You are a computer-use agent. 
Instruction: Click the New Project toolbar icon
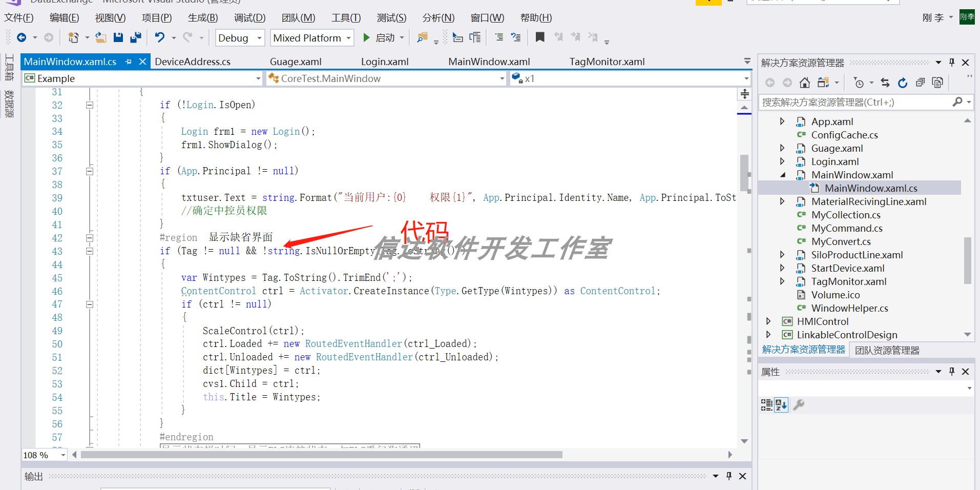[73, 37]
